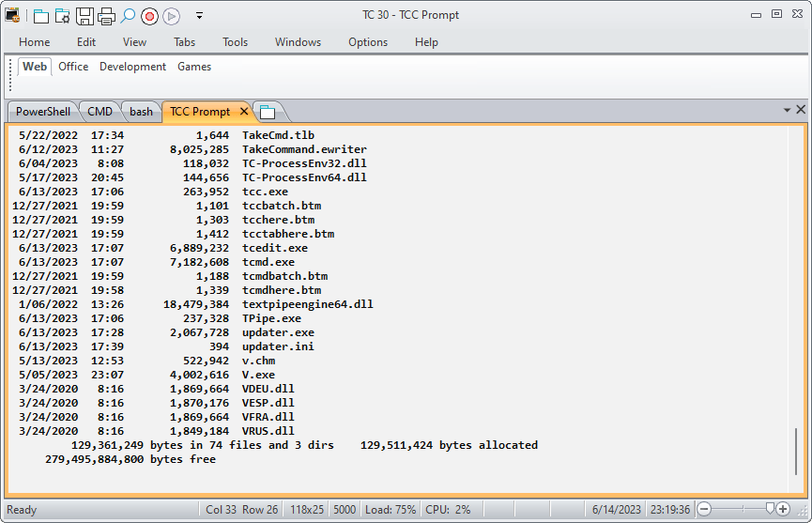Open the Help menu

[426, 42]
